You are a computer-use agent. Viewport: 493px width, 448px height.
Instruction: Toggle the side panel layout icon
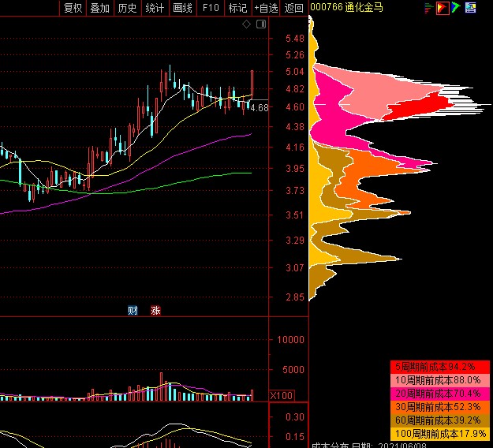(261, 24)
